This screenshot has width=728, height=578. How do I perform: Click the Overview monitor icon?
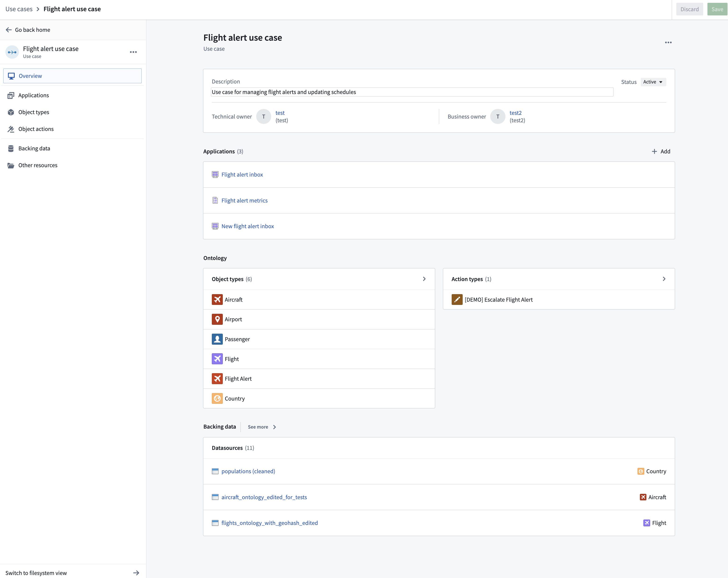coord(11,76)
